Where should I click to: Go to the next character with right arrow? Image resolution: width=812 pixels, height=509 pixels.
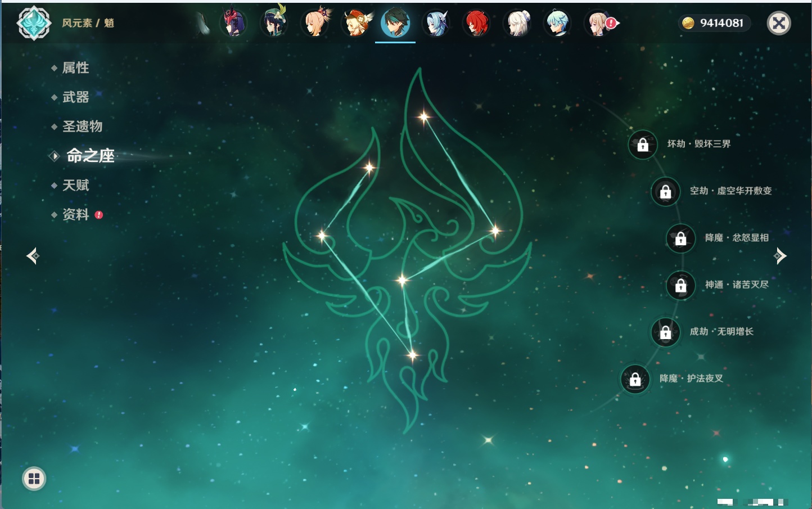(x=780, y=256)
